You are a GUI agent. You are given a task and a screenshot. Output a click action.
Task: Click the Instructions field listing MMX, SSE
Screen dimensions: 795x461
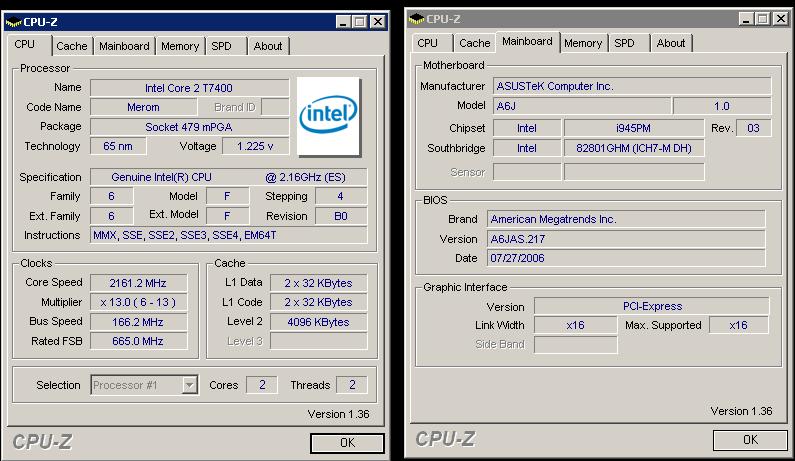(228, 235)
